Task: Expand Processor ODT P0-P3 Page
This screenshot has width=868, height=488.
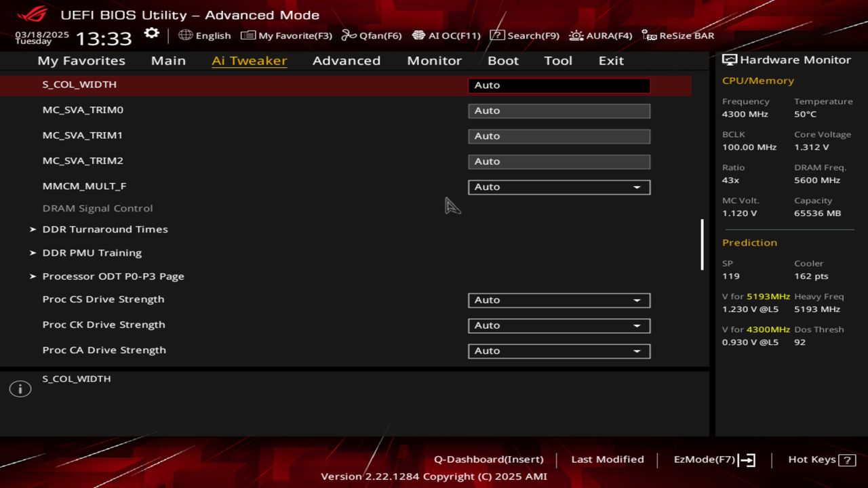Action: click(113, 277)
